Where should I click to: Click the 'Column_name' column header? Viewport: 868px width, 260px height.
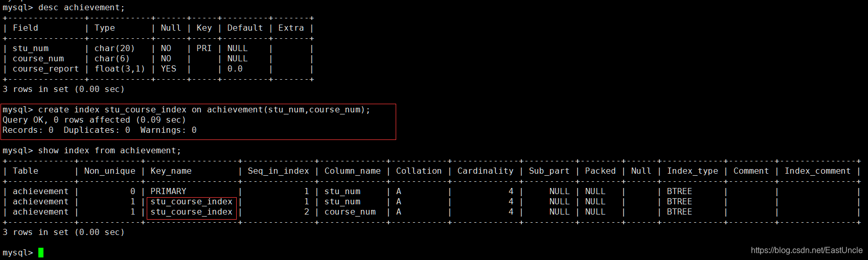pos(353,171)
